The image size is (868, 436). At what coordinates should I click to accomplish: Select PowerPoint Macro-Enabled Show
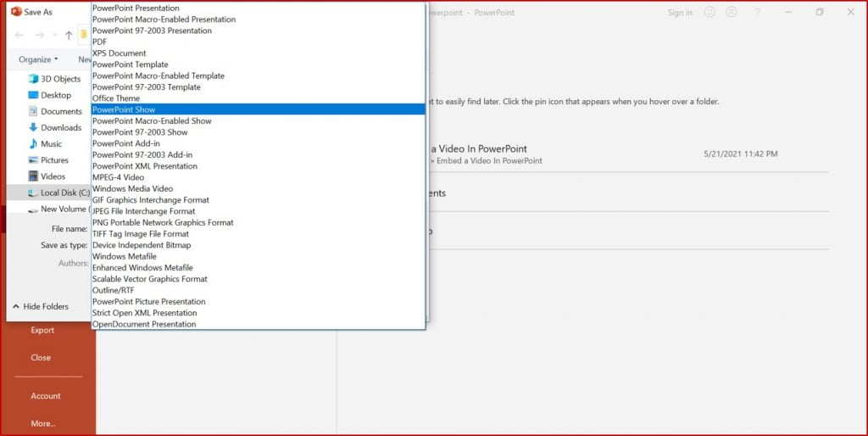point(258,120)
